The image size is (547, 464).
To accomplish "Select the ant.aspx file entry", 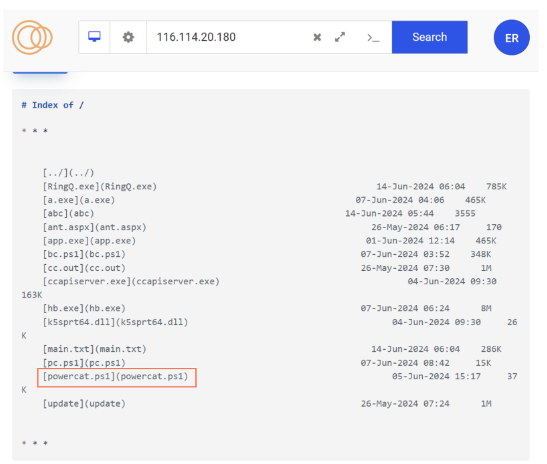I will (95, 227).
